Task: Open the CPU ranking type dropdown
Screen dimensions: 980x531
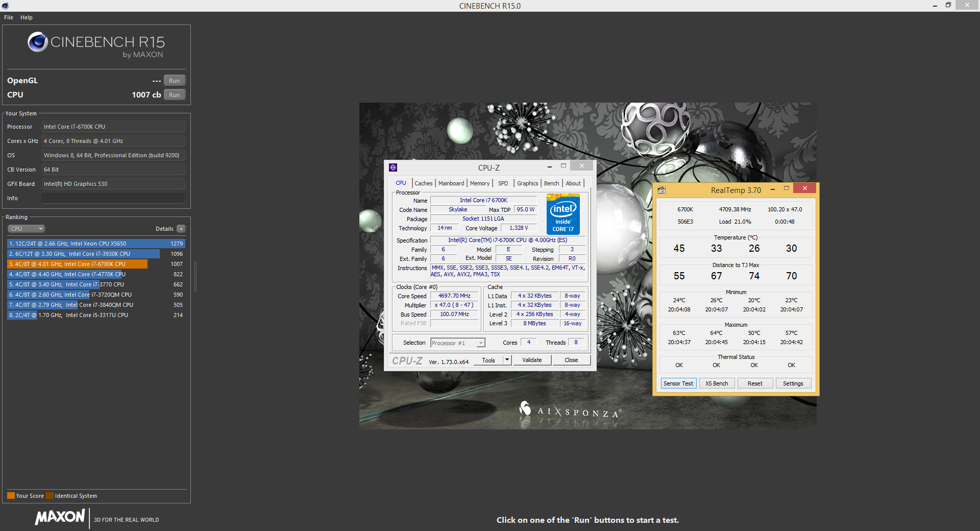Action: [26, 229]
